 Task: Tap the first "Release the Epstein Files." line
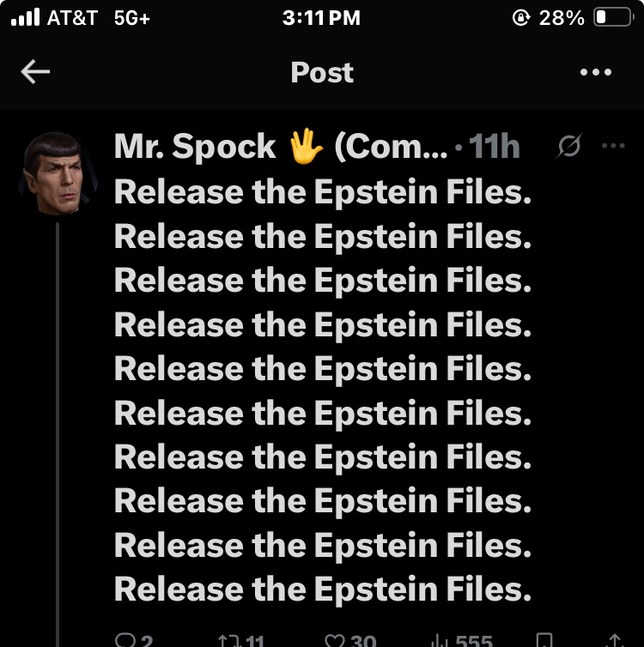click(x=323, y=192)
